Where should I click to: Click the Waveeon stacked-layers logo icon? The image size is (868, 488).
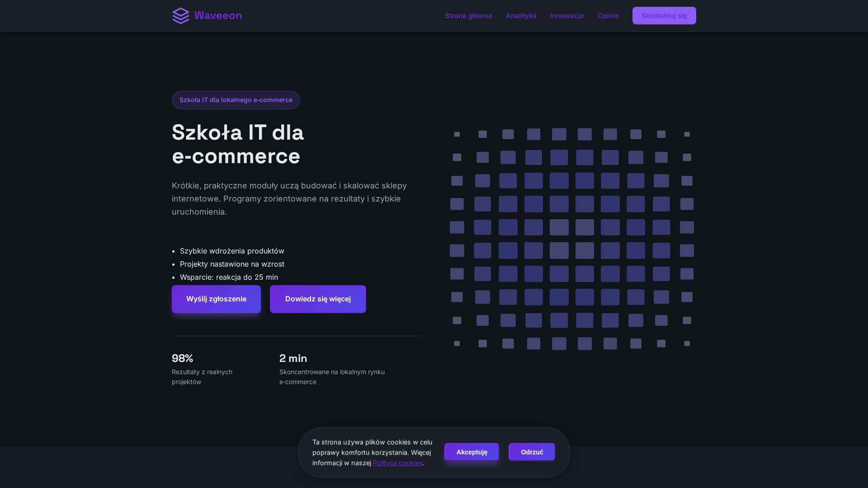click(181, 16)
